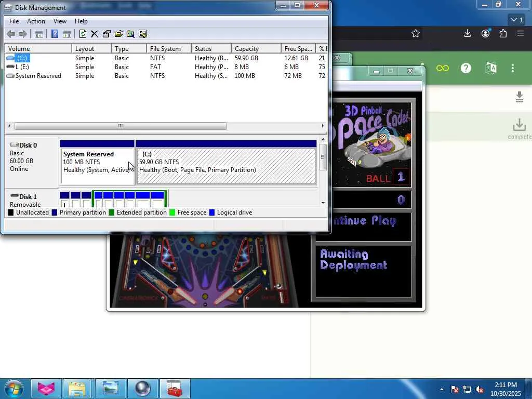This screenshot has width=532, height=399.
Task: Toggle Show/Hide Console Tree toolbar icon
Action: (x=38, y=34)
